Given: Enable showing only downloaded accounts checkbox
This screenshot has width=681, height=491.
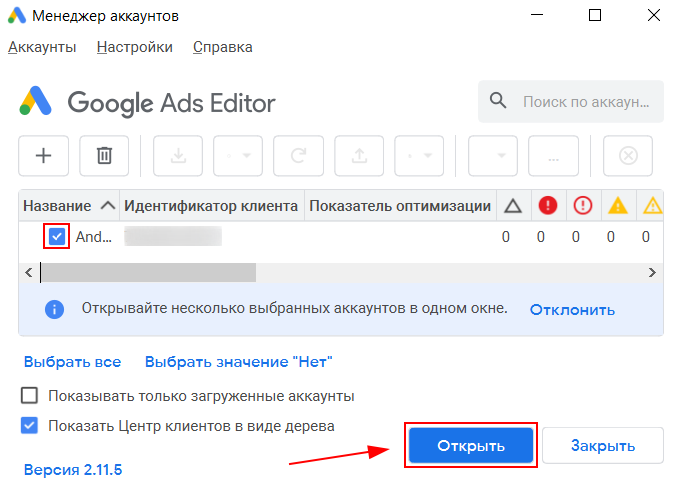Looking at the screenshot, I should (30, 396).
